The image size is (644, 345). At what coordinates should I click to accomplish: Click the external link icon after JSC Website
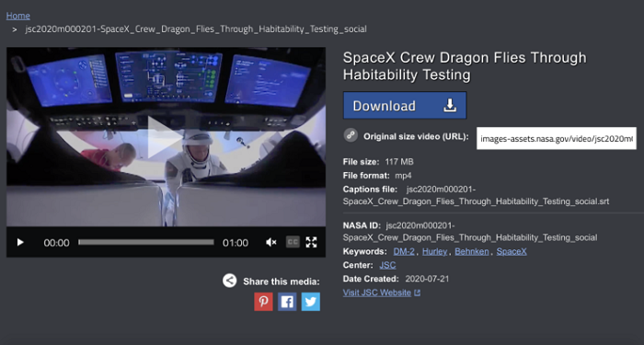(418, 293)
